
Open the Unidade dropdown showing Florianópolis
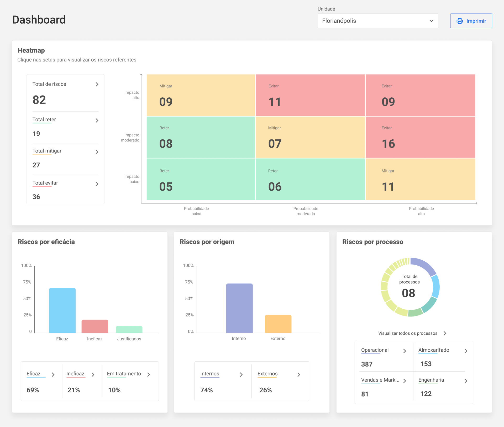[377, 21]
